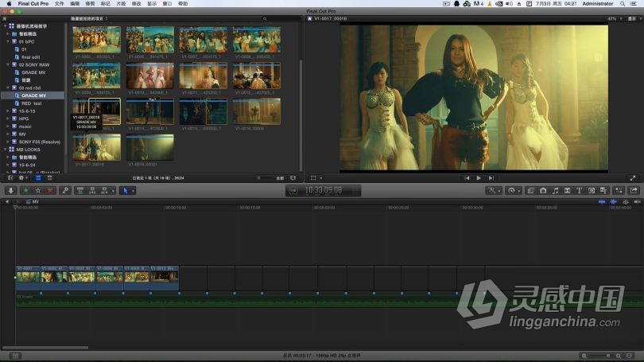Switch browser to filmstrip view
This screenshot has width=644, height=362.
38,178
